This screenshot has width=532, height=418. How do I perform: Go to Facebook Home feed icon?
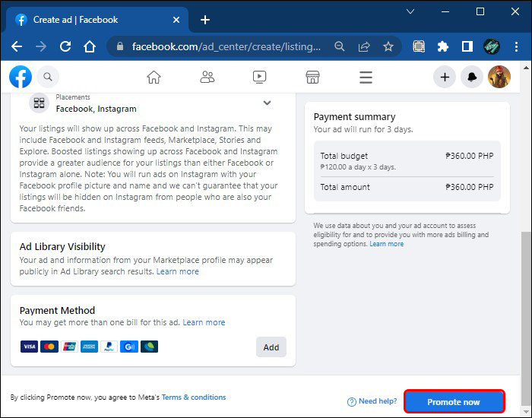point(154,77)
